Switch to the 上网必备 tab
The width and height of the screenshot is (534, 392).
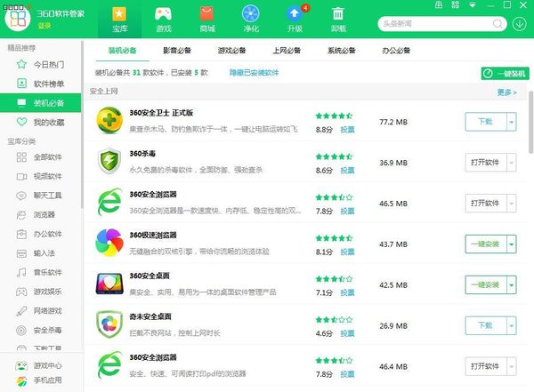tap(287, 51)
